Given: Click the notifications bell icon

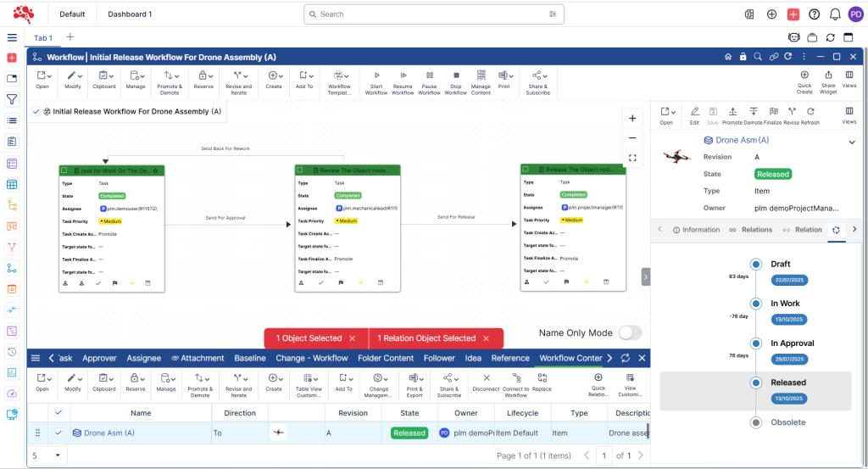Looking at the screenshot, I should click(835, 14).
